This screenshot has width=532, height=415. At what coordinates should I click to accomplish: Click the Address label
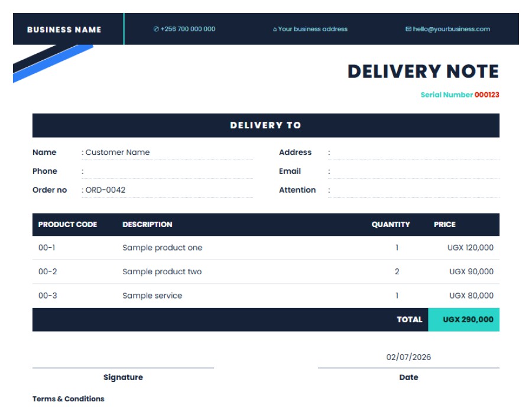click(295, 153)
